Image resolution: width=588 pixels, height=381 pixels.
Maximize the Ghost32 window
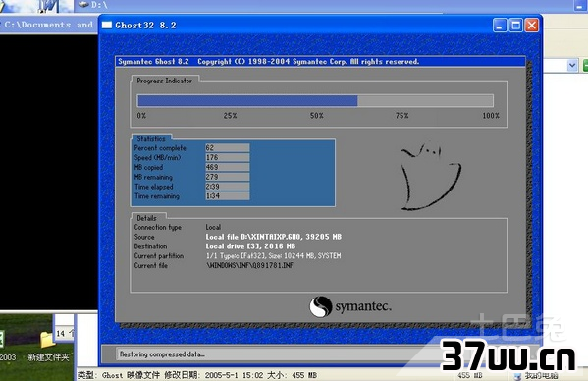[x=515, y=26]
